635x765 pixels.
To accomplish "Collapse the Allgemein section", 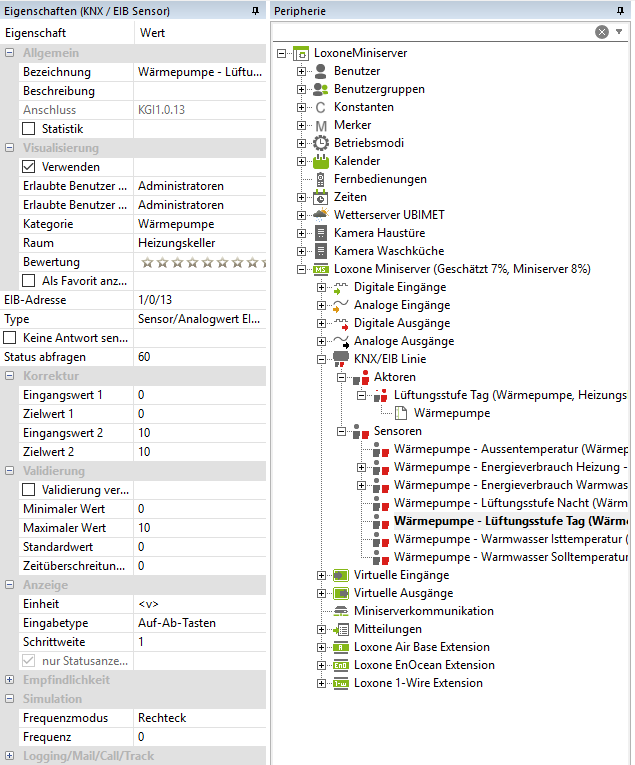I will pos(9,53).
